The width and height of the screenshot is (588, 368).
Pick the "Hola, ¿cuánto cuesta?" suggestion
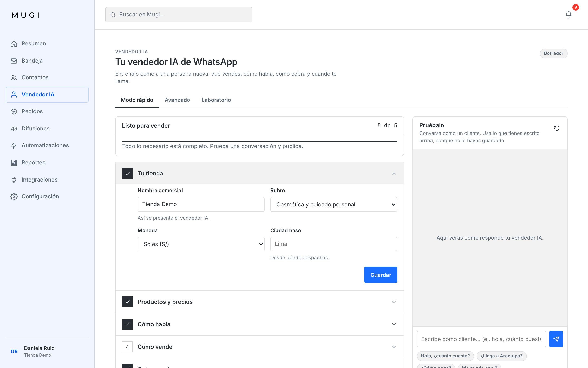(x=445, y=356)
